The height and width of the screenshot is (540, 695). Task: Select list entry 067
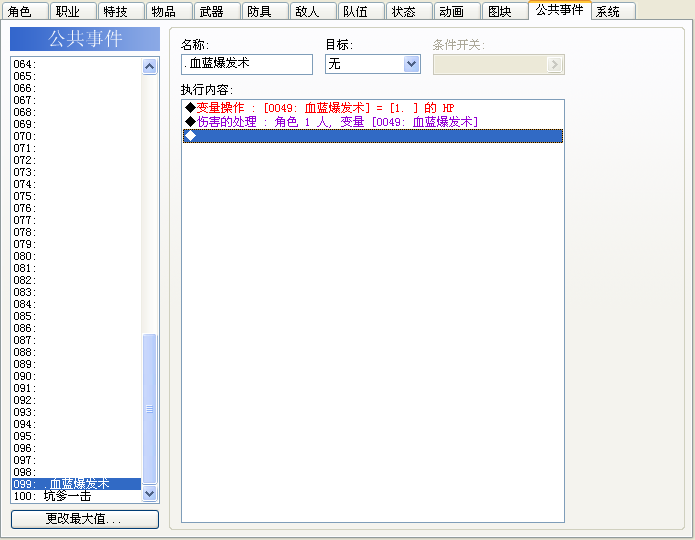(76, 100)
